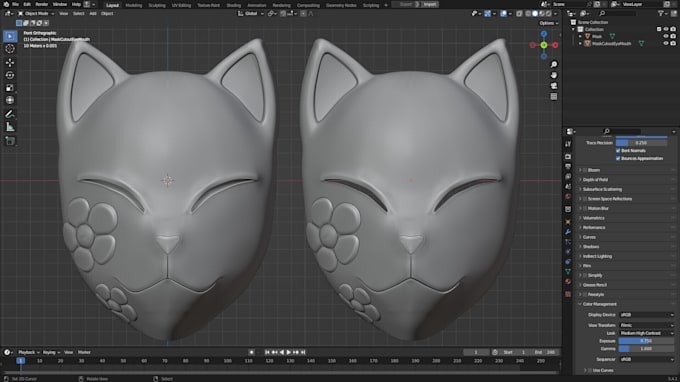The height and width of the screenshot is (382, 680).
Task: Toggle the camera view icon in viewport
Action: 554,86
